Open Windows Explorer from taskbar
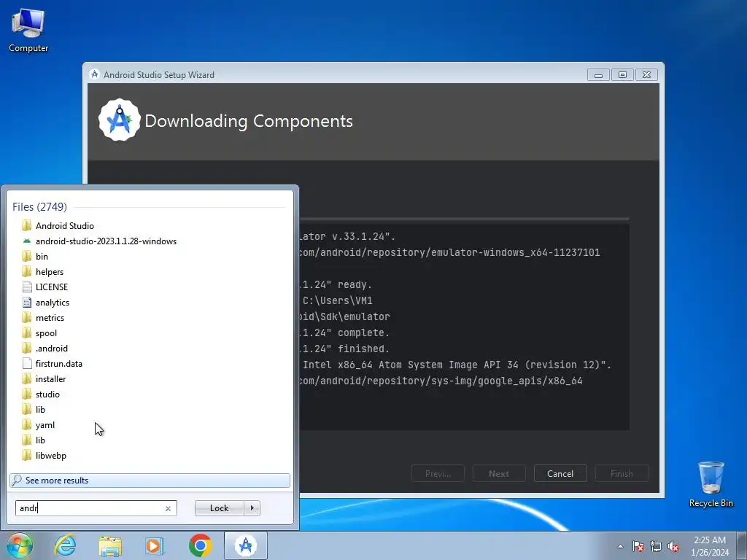Screen dimensions: 747x560 (110, 545)
